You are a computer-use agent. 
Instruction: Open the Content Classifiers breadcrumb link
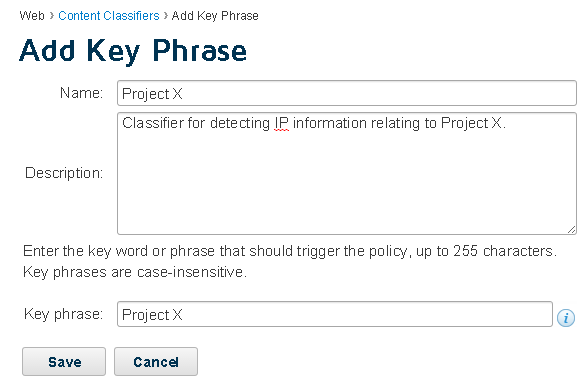[109, 16]
